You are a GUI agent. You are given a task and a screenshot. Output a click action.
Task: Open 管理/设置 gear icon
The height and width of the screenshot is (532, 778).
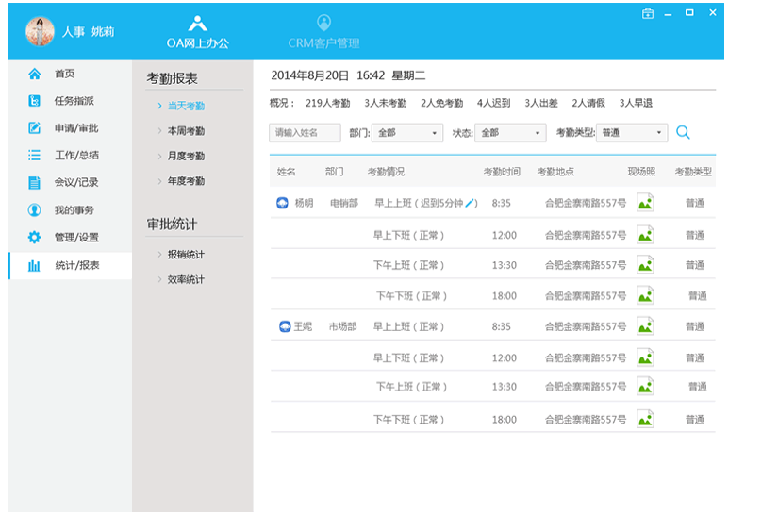[34, 237]
